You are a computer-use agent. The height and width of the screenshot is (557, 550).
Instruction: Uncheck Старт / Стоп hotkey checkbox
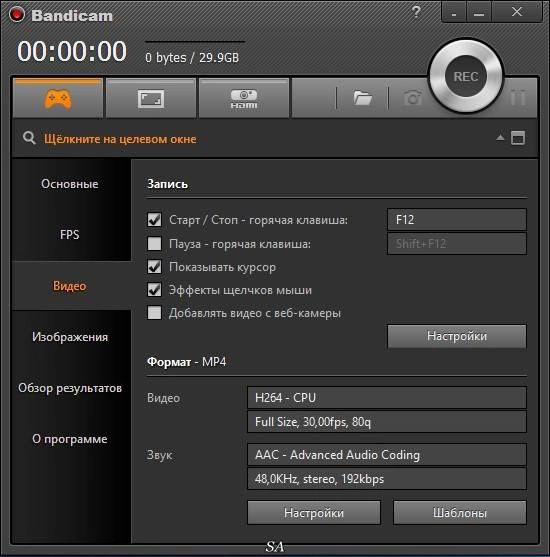click(x=154, y=220)
